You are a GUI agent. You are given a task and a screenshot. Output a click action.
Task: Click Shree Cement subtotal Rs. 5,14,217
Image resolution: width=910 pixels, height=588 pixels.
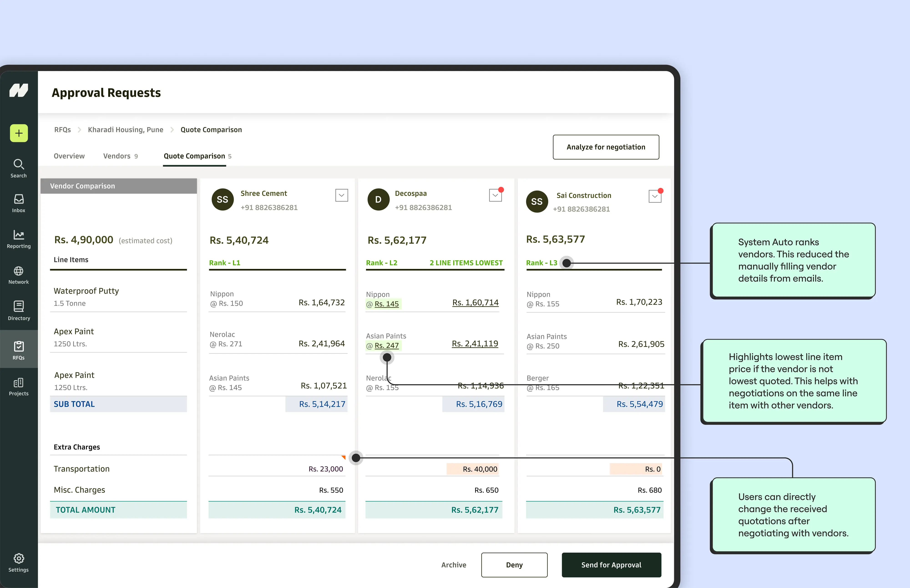click(x=322, y=404)
